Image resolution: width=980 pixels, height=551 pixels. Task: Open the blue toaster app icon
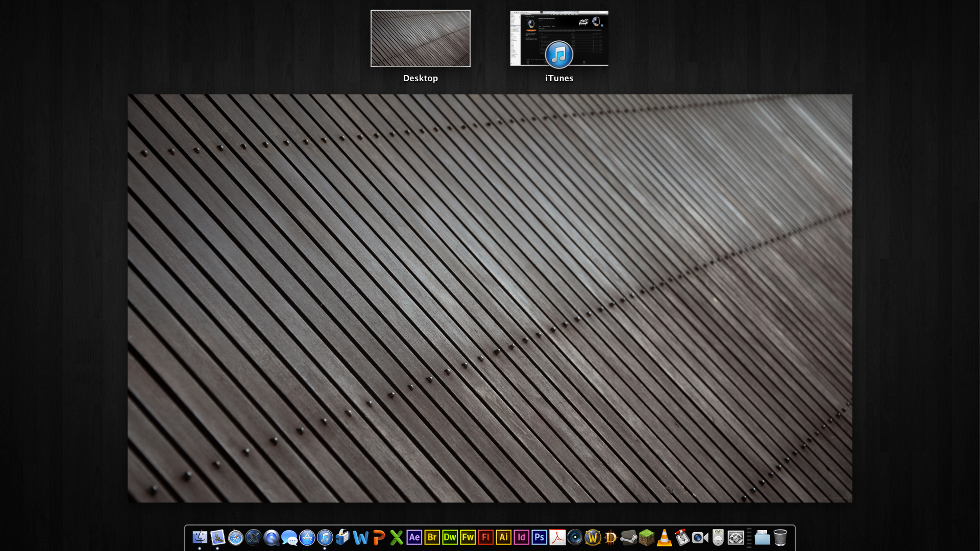[342, 537]
